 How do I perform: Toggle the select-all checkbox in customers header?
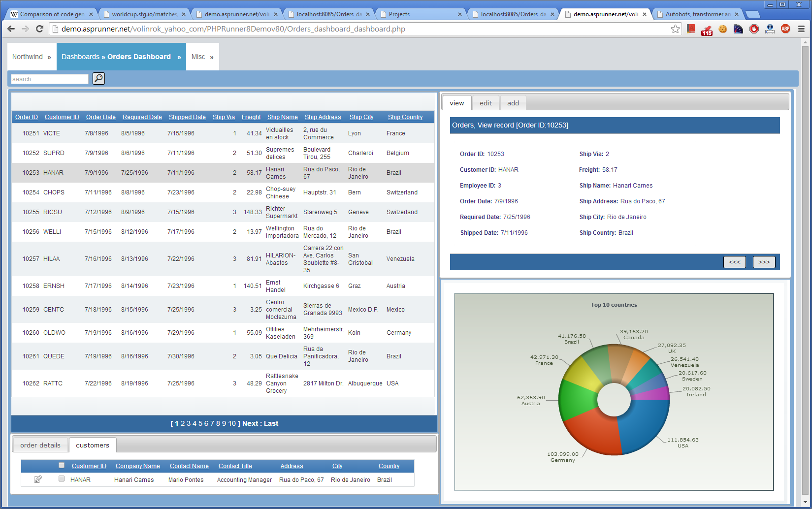(x=62, y=465)
